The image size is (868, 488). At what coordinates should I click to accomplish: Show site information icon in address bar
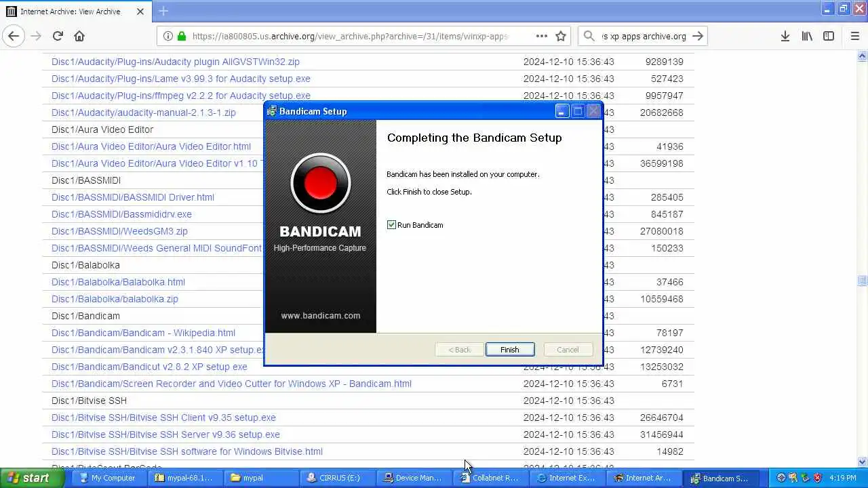click(168, 36)
